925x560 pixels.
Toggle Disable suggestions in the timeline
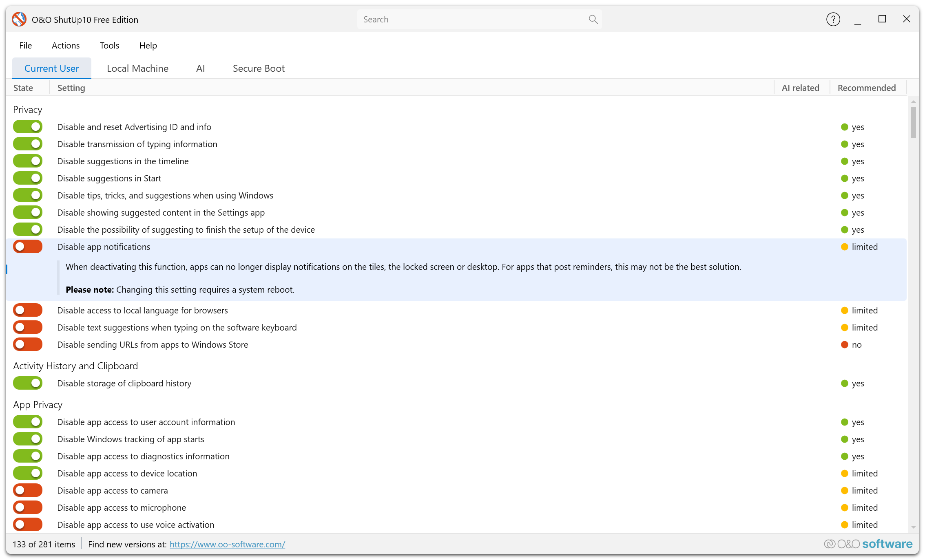click(28, 161)
